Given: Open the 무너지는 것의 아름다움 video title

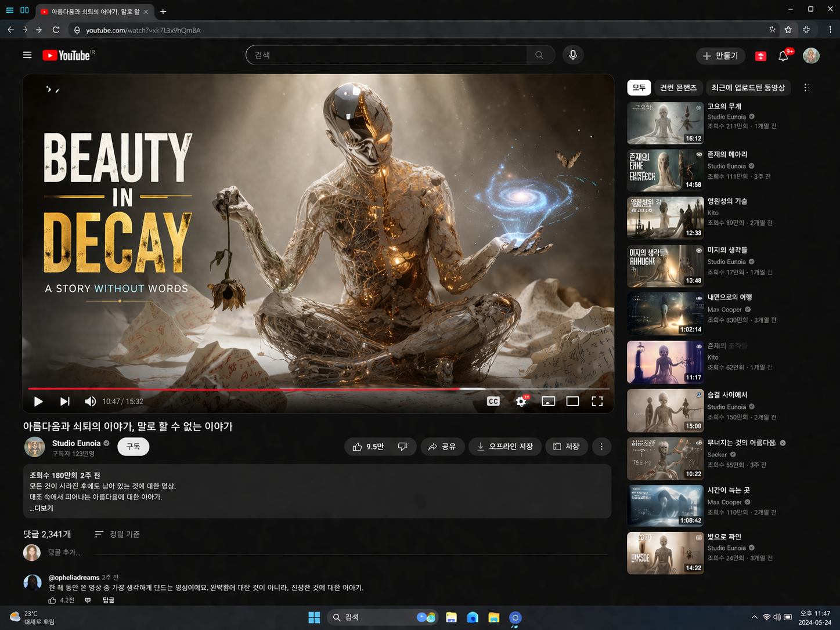Looking at the screenshot, I should pyautogui.click(x=742, y=443).
